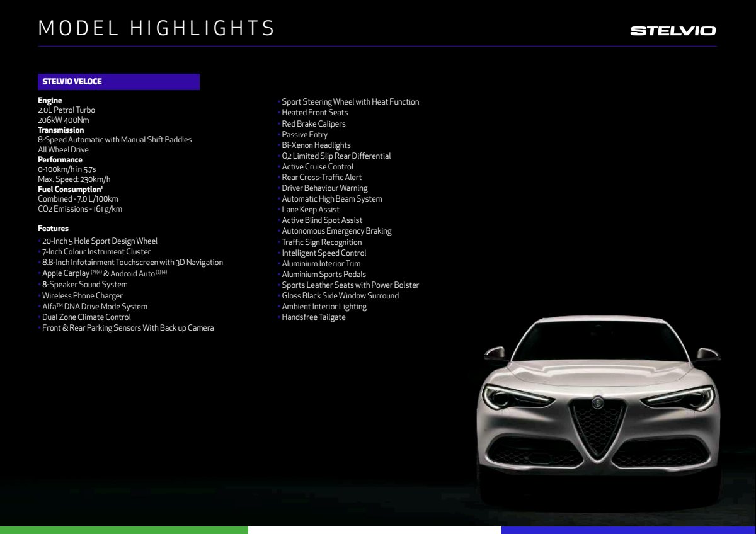Click Heated Front Seats
This screenshot has height=534, width=756.
pyautogui.click(x=315, y=113)
